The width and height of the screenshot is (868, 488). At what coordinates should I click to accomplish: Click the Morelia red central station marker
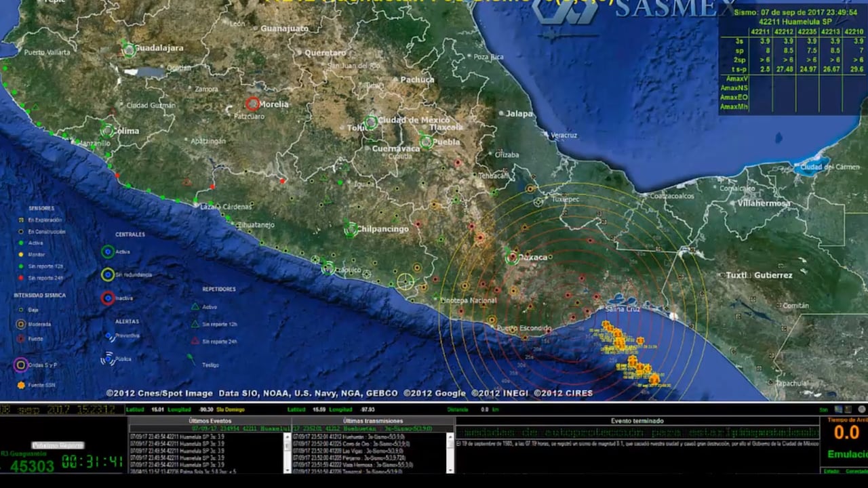pyautogui.click(x=252, y=104)
